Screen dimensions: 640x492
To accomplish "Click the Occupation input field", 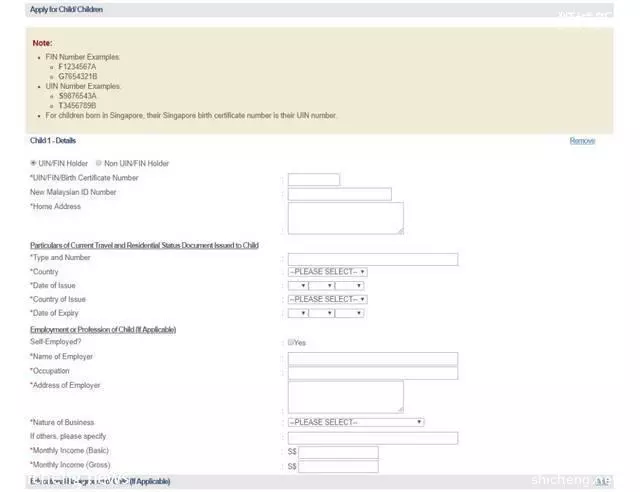I will pyautogui.click(x=373, y=373).
